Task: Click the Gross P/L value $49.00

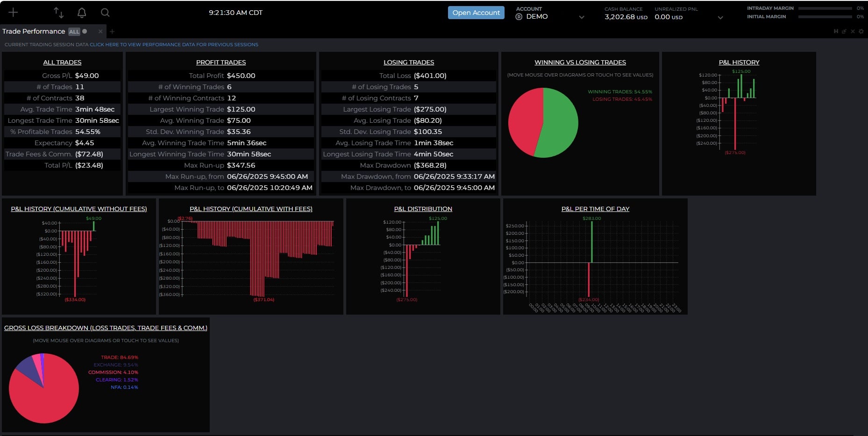Action: coord(87,76)
